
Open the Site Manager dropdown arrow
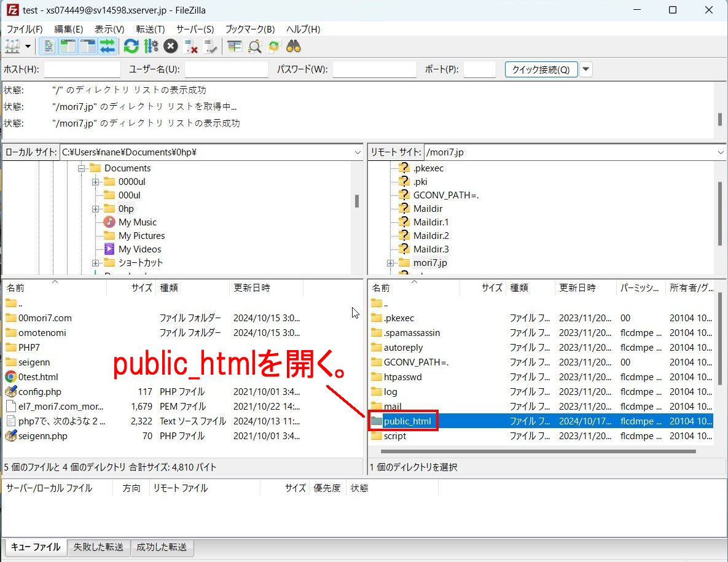pyautogui.click(x=28, y=47)
